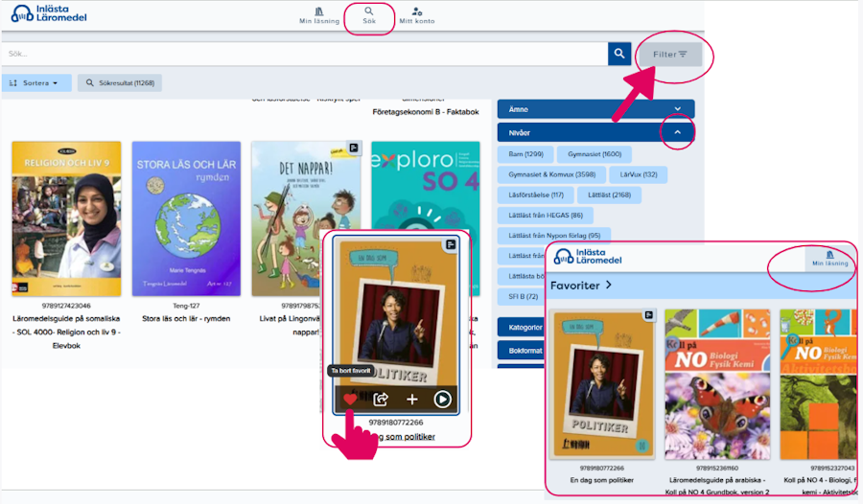
Task: Toggle the Lättläst (2168) level filter
Action: 608,195
